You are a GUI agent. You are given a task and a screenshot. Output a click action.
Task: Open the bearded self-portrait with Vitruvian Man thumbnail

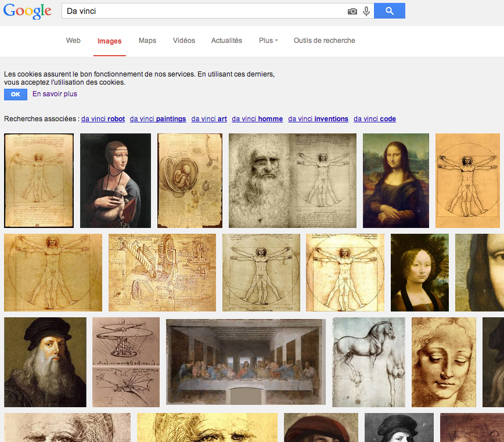click(293, 181)
